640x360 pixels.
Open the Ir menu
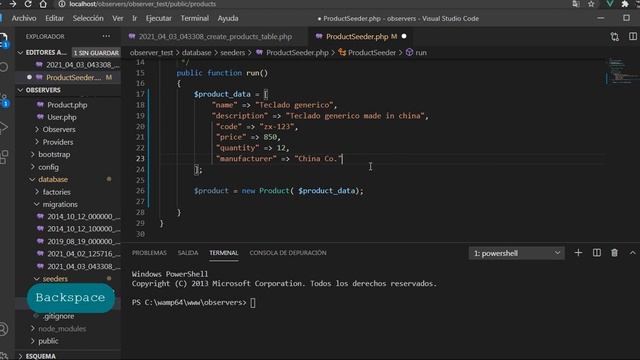click(x=134, y=18)
